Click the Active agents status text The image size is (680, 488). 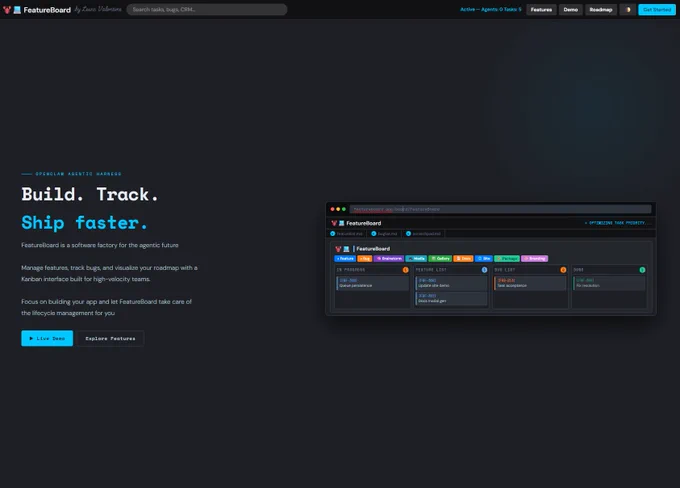(x=490, y=10)
